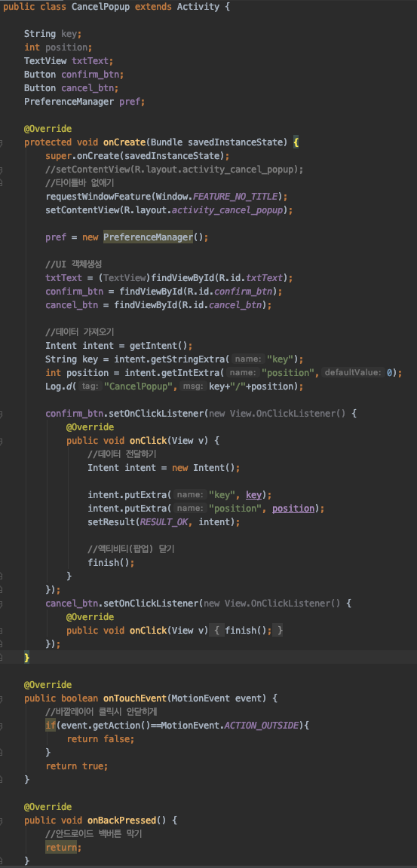Image resolution: width=417 pixels, height=868 pixels.
Task: Collapse the onCreate method fold marker in the gutter
Action: pos(2,142)
